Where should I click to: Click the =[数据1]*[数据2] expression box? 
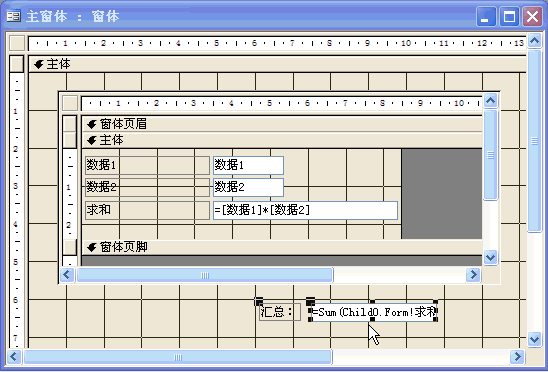click(305, 210)
